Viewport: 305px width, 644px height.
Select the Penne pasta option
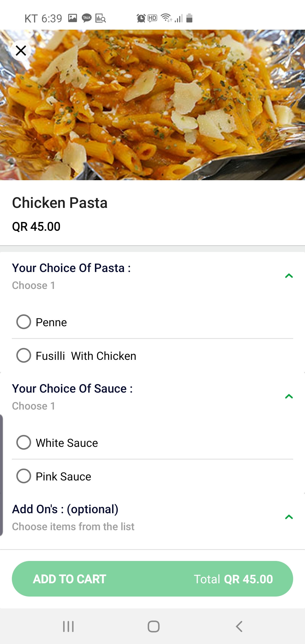coord(24,322)
